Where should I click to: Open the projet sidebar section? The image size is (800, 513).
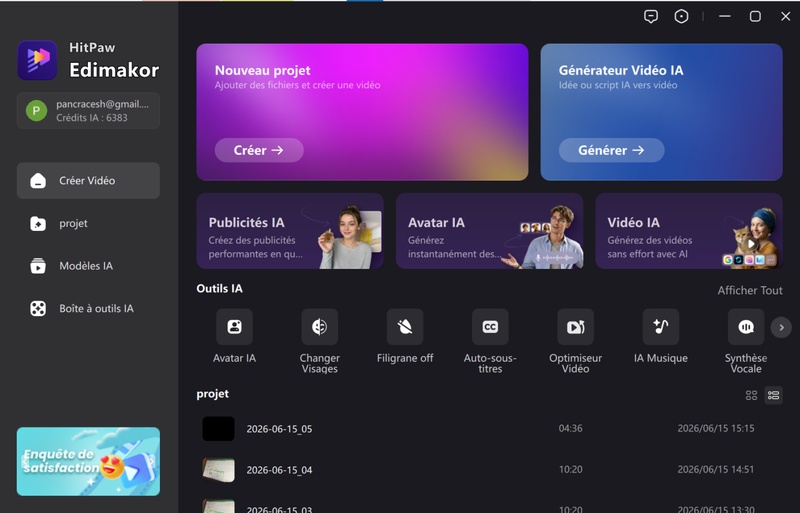88,223
